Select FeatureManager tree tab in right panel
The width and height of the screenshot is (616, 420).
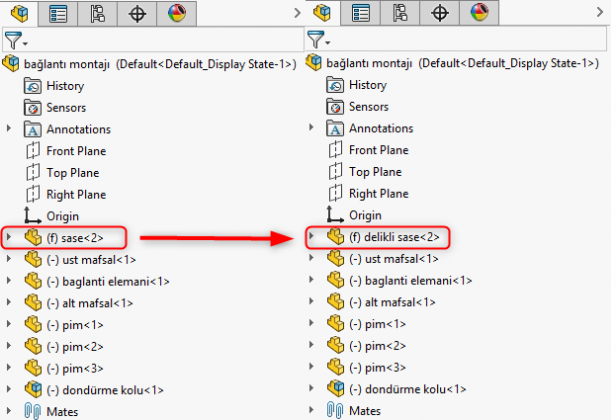pyautogui.click(x=321, y=13)
